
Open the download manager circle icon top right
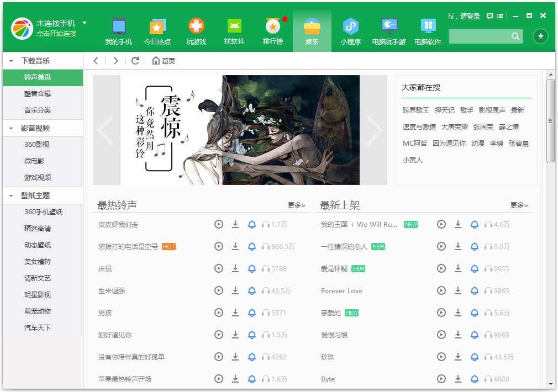pos(540,36)
